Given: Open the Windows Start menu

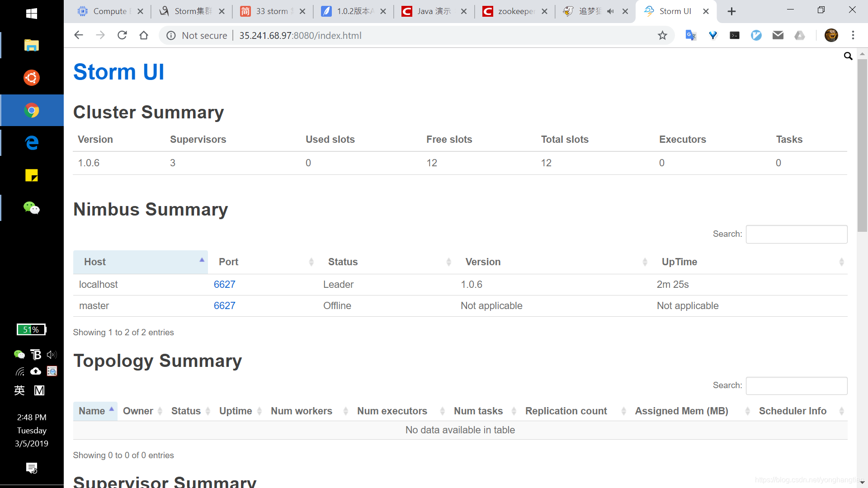Looking at the screenshot, I should point(32,14).
